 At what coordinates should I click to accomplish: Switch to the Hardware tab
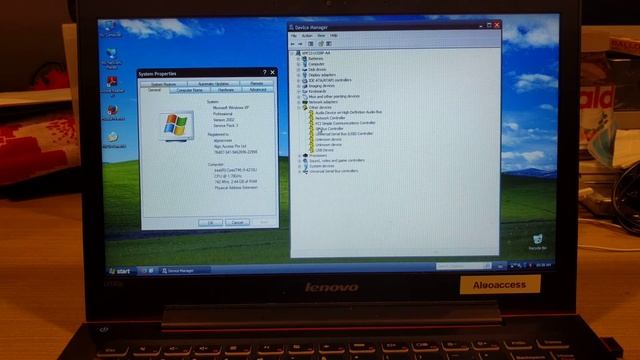point(226,90)
